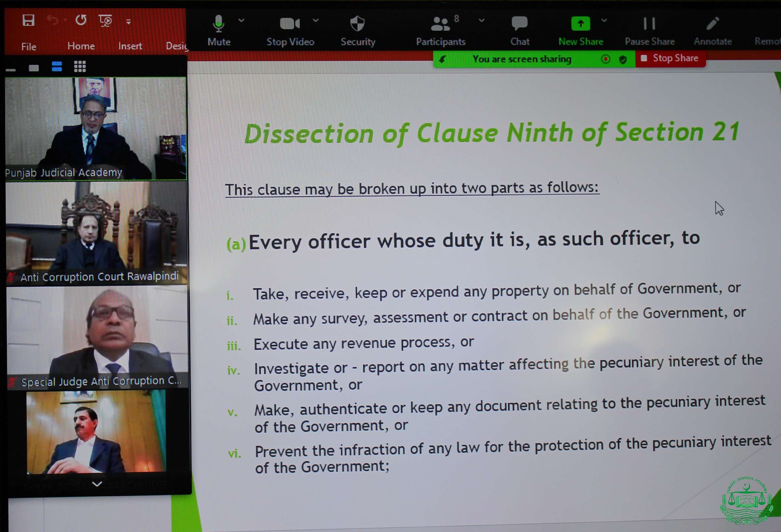
Task: Switch video panel to gallery grid view
Action: click(x=80, y=66)
